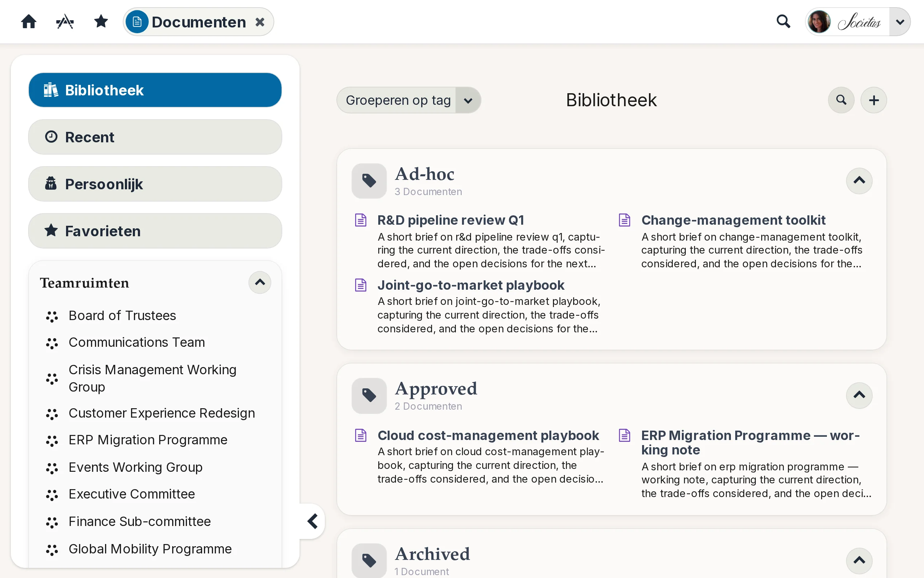Open the Favorieten section
This screenshot has width=924, height=578.
click(x=155, y=231)
